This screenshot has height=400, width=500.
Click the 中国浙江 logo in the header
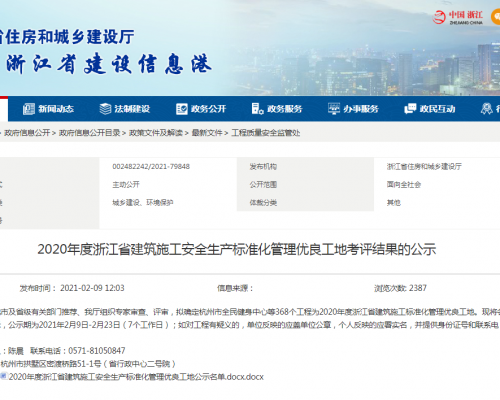[458, 17]
